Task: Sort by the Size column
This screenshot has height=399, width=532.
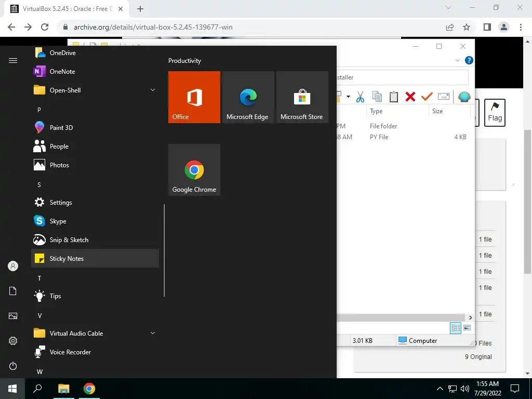Action: pos(449,111)
